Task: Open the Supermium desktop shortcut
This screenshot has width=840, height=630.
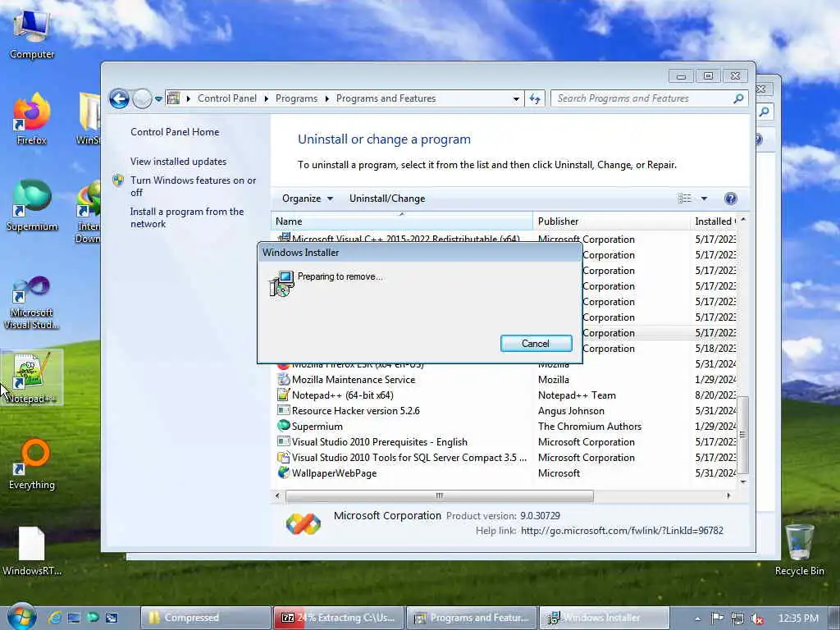Action: (x=32, y=205)
